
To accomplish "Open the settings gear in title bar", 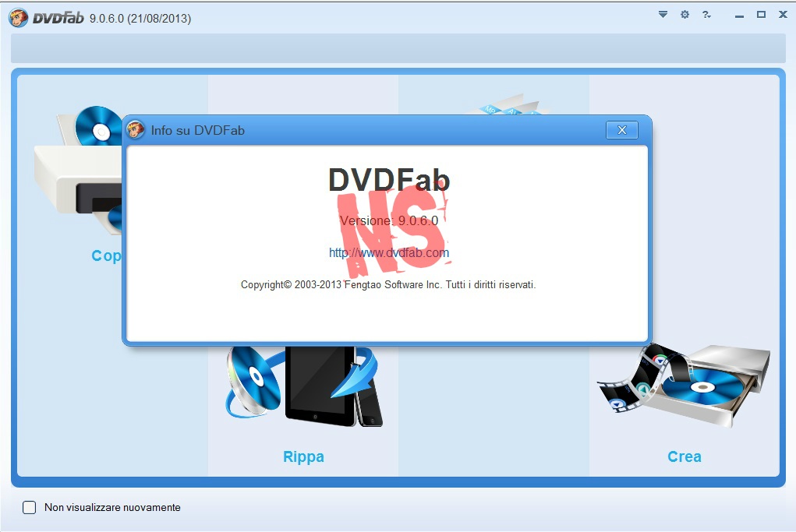I will click(x=685, y=15).
